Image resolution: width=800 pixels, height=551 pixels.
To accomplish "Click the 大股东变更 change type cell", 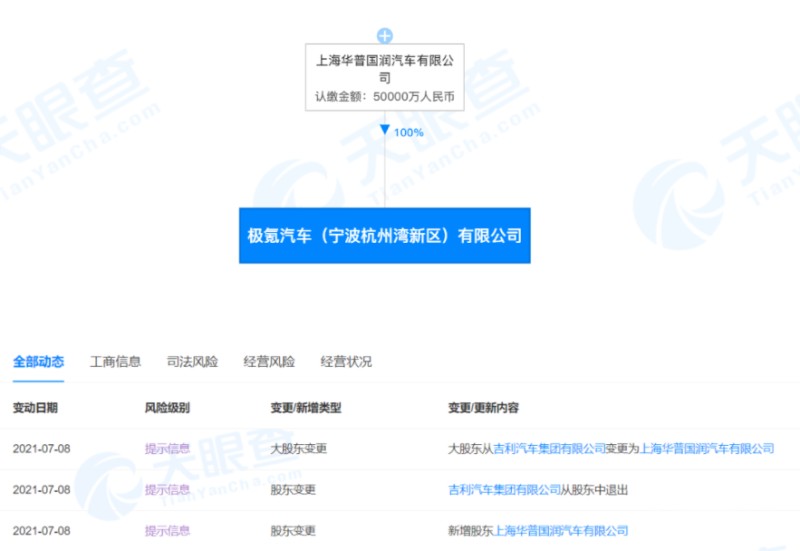I will pos(298,449).
